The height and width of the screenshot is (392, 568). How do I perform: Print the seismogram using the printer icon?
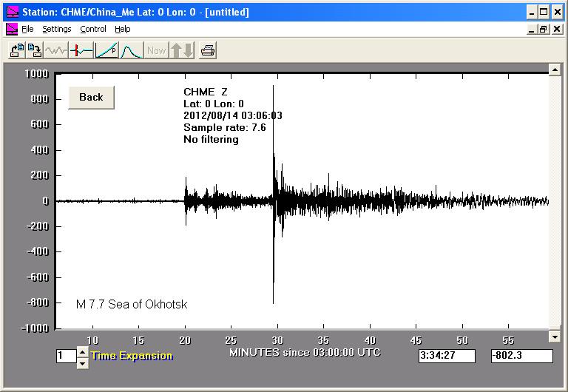[x=208, y=50]
